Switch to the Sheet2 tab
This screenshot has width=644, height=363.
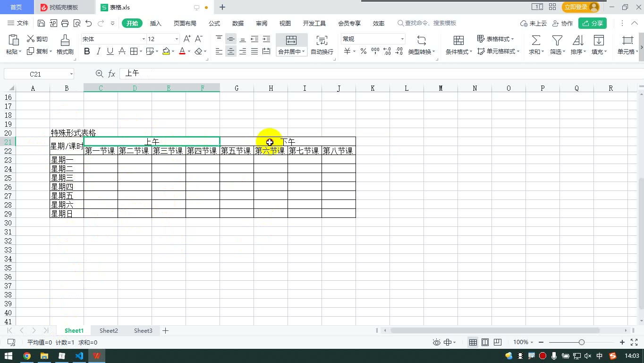tap(109, 331)
